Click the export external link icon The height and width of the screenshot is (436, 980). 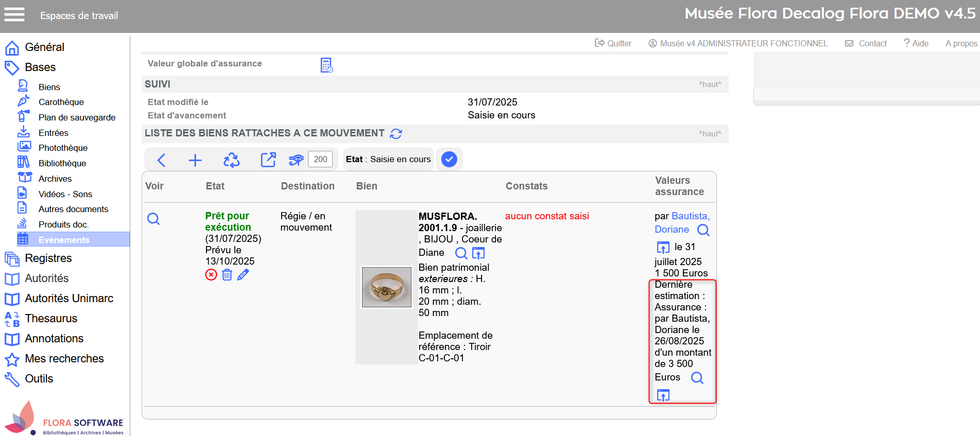268,160
